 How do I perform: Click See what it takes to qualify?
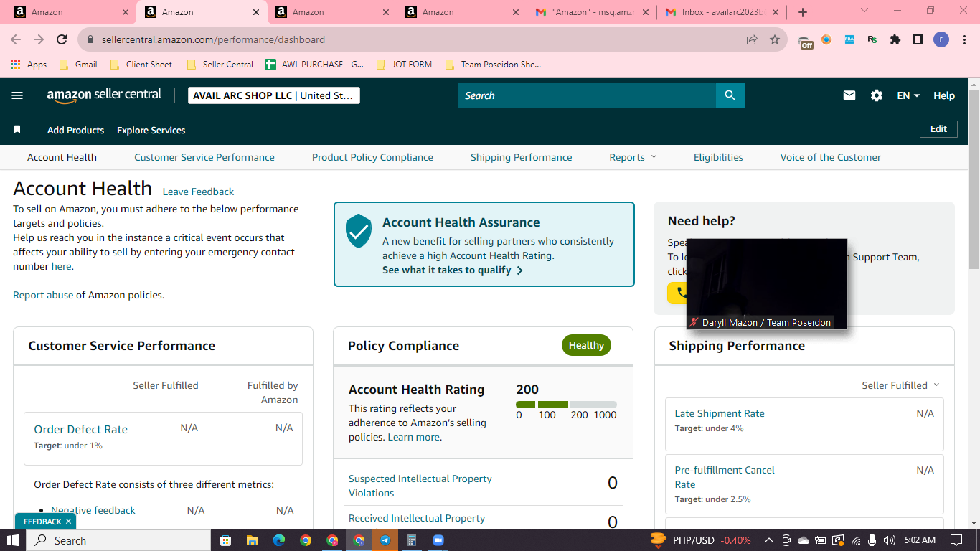point(453,270)
